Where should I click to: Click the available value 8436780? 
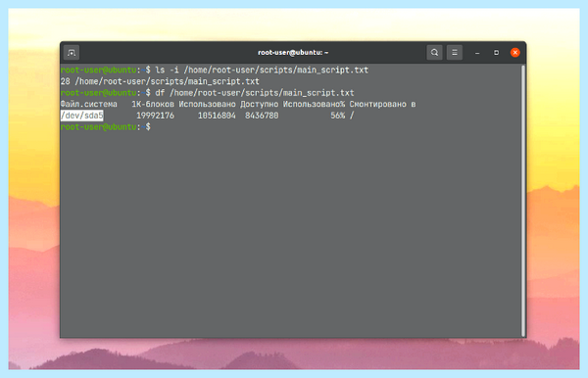(262, 116)
